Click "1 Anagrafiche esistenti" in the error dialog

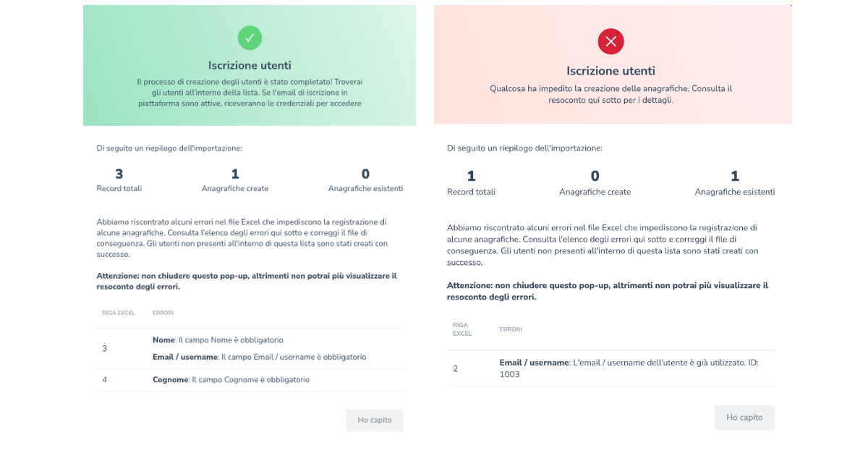[735, 183]
